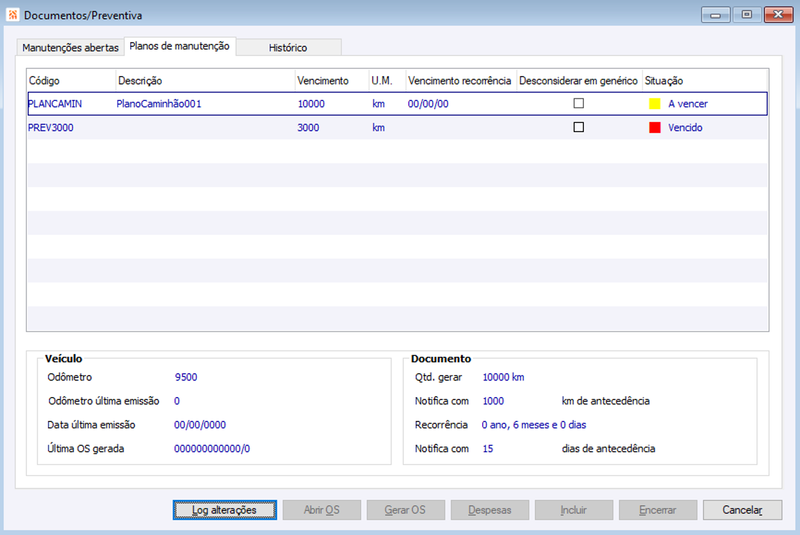
Task: Click the app icon in title bar
Action: pos(13,15)
